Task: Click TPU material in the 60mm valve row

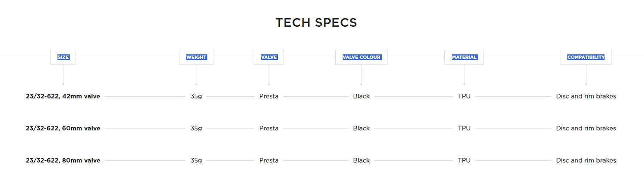Action: click(x=464, y=128)
